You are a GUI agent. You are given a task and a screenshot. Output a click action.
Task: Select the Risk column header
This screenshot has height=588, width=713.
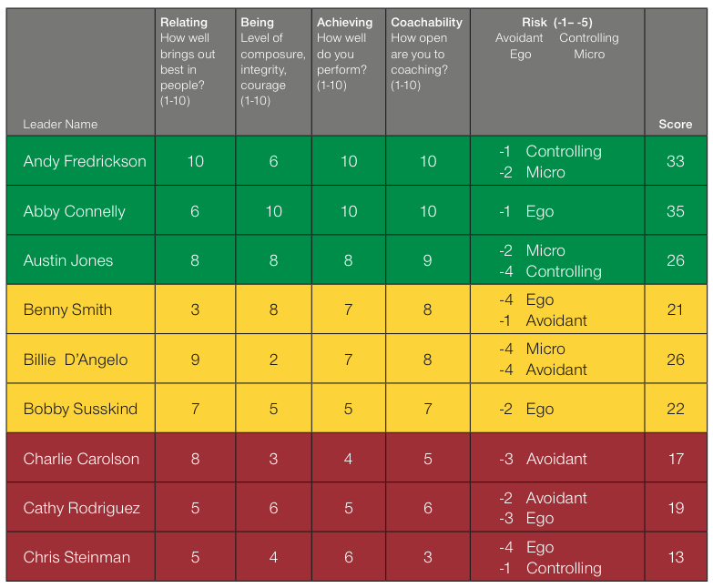click(557, 22)
